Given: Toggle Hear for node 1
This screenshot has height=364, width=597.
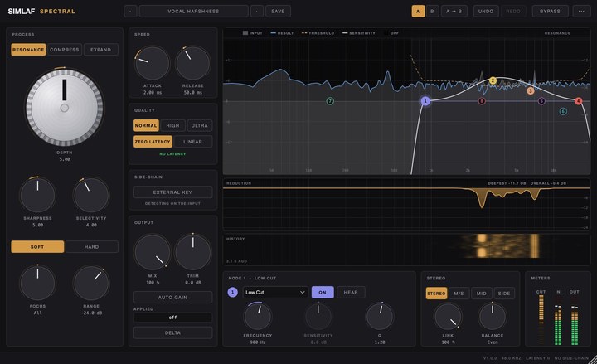Looking at the screenshot, I should (351, 293).
